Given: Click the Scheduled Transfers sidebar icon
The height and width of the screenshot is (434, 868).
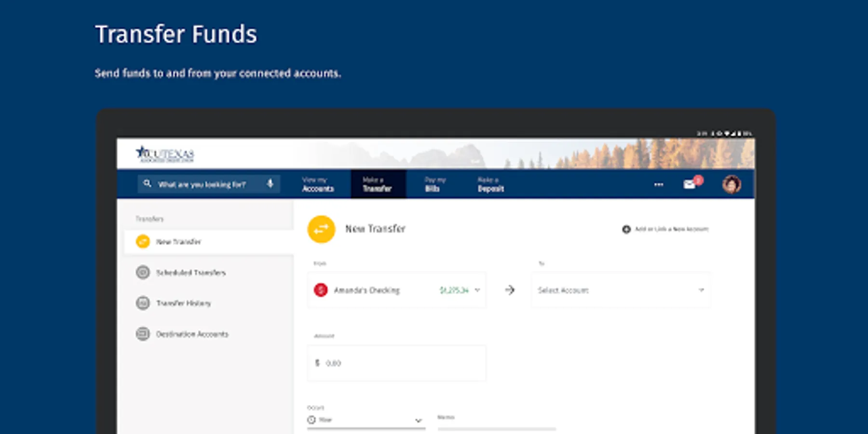Looking at the screenshot, I should point(143,272).
